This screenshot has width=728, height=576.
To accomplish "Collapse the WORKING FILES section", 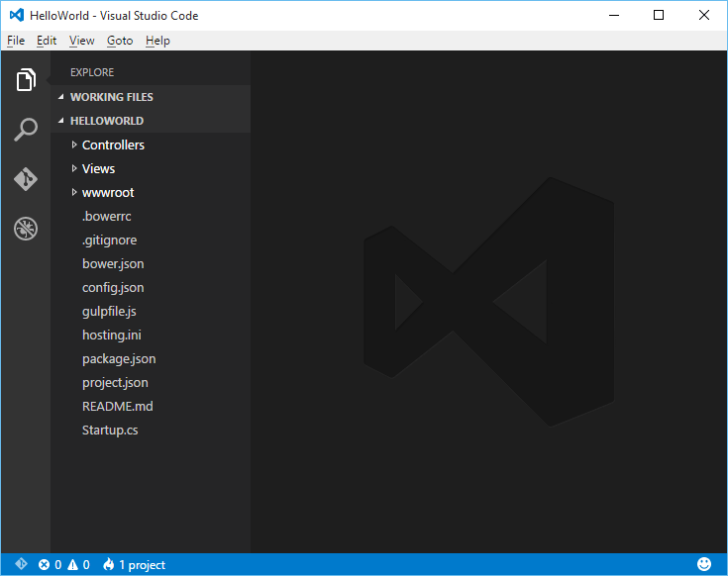I will click(60, 97).
